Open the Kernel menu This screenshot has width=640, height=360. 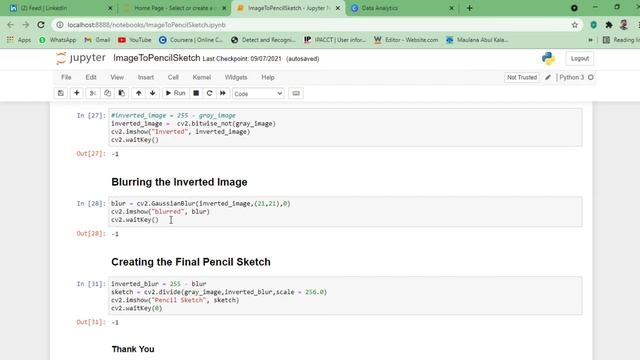pos(202,78)
